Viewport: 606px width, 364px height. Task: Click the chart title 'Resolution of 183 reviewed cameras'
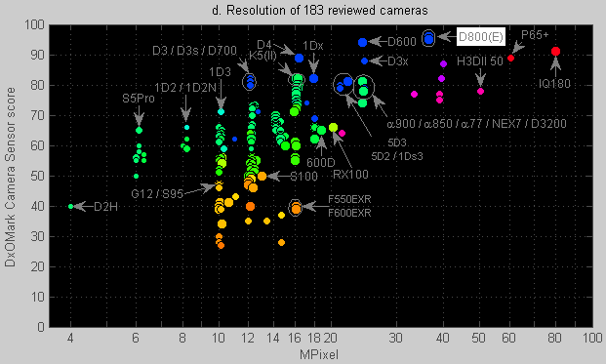(327, 10)
